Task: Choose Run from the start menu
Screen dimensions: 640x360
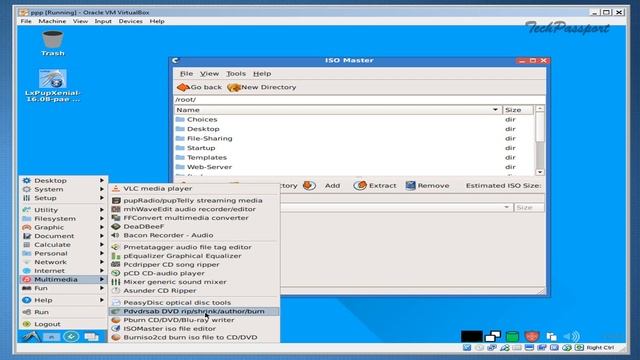Action: 63,312
